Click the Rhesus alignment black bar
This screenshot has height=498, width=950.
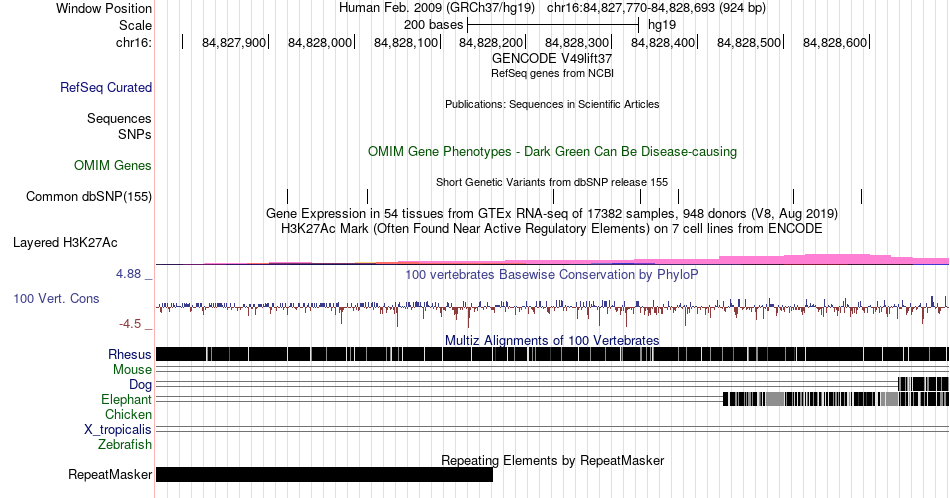pyautogui.click(x=552, y=354)
